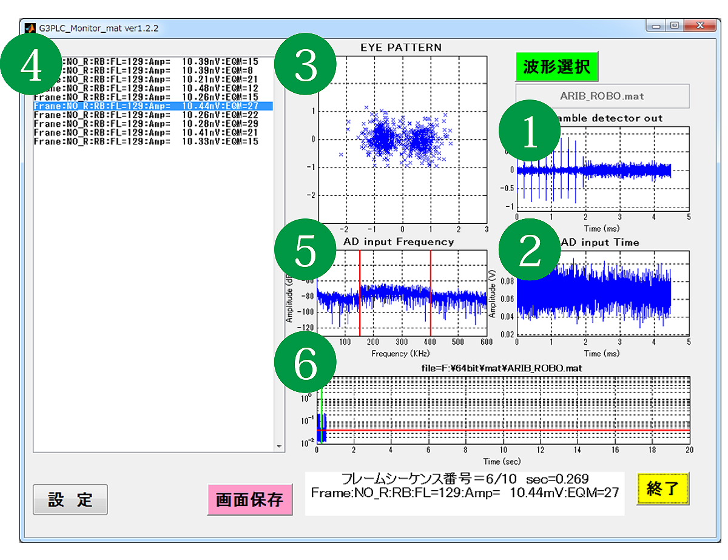This screenshot has height=560, width=728.
Task: Click the file=F:¥64bit¥mat¥ARIB_ROBO.mat plot title
Action: point(503,368)
